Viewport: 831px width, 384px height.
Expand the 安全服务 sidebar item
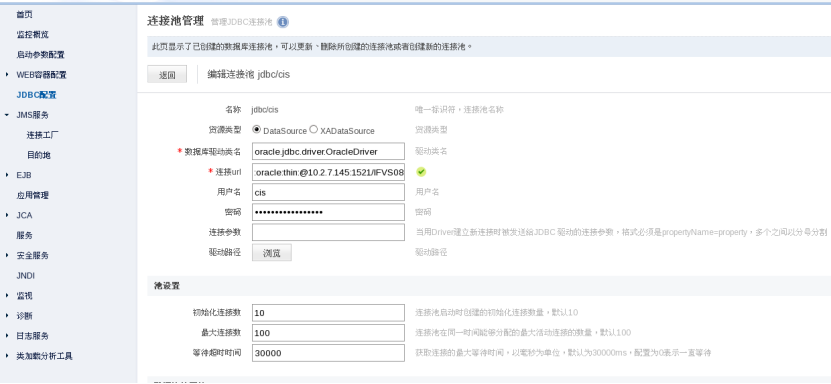click(7, 255)
